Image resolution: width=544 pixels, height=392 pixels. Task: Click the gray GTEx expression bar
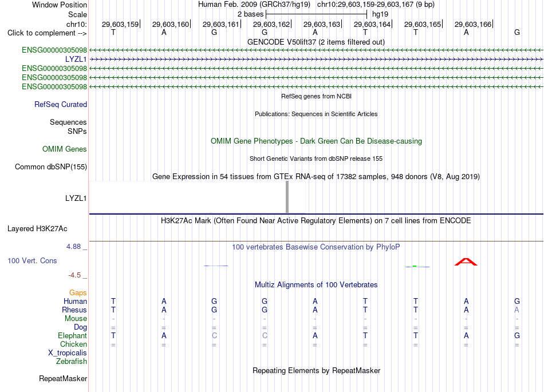coord(287,197)
